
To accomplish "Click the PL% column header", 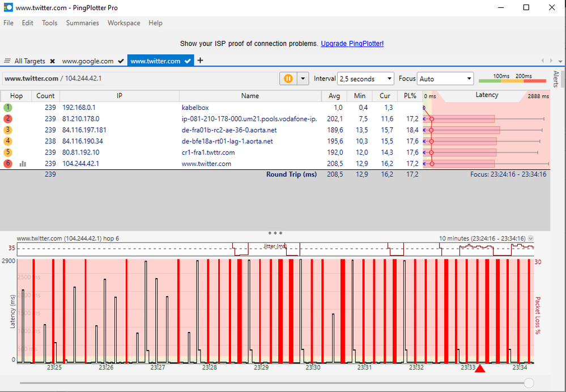I will (410, 96).
